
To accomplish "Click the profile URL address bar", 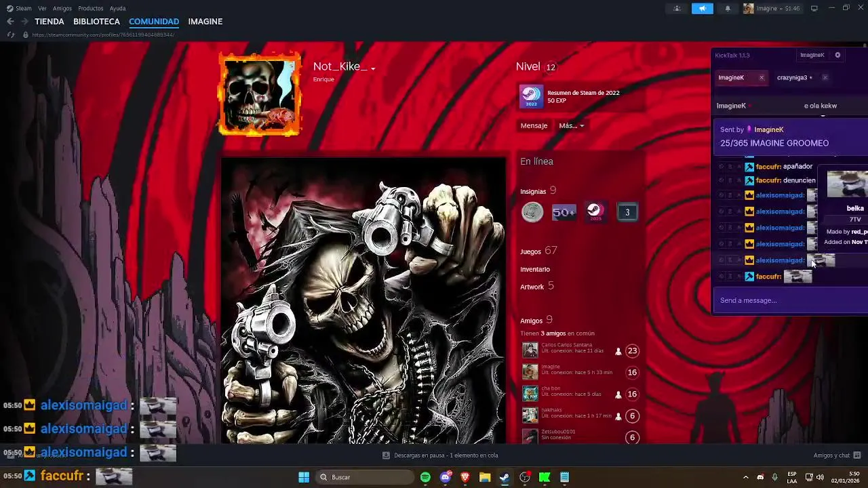I will tap(103, 35).
